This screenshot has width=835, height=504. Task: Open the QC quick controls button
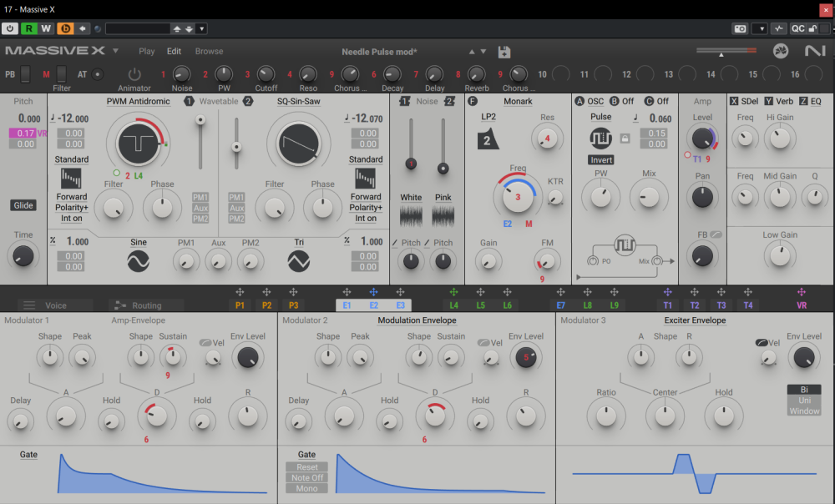pyautogui.click(x=797, y=28)
